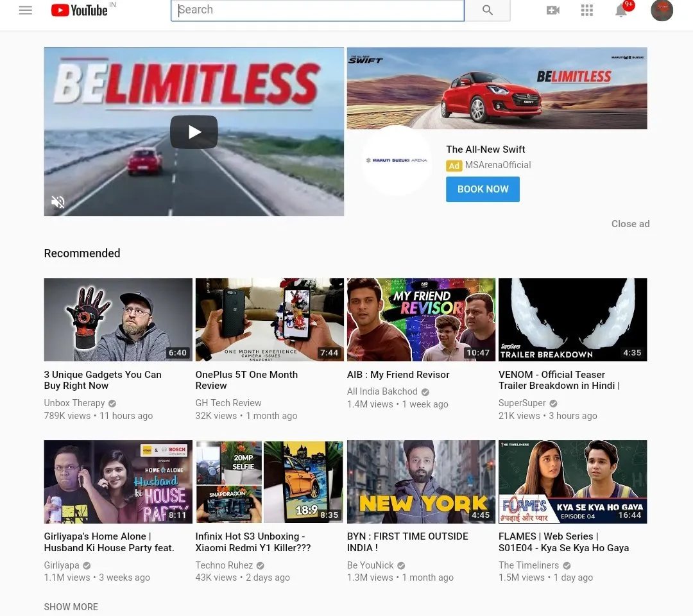This screenshot has height=616, width=693.
Task: Click the Swift car banner image
Action: tap(497, 88)
